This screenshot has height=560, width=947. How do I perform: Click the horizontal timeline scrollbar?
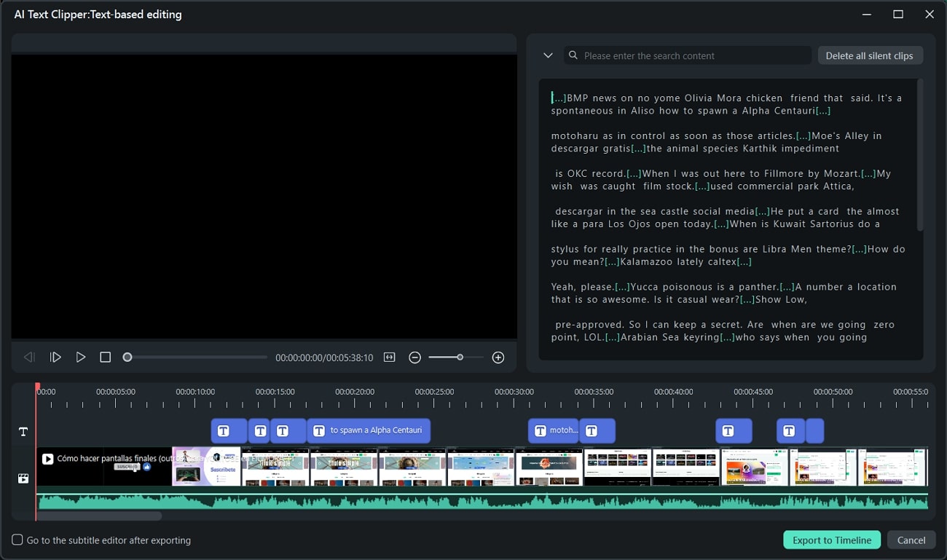point(99,516)
